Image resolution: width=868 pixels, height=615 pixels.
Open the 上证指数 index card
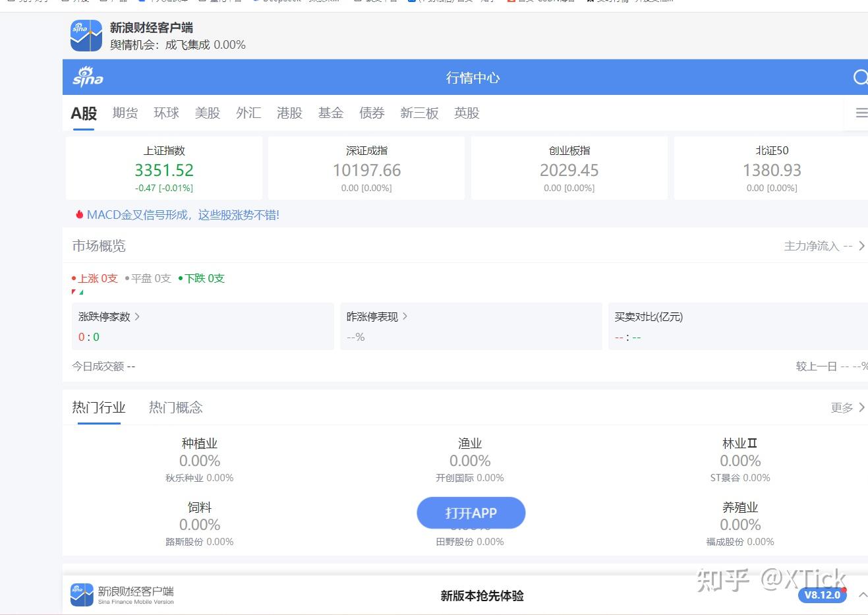pyautogui.click(x=164, y=168)
